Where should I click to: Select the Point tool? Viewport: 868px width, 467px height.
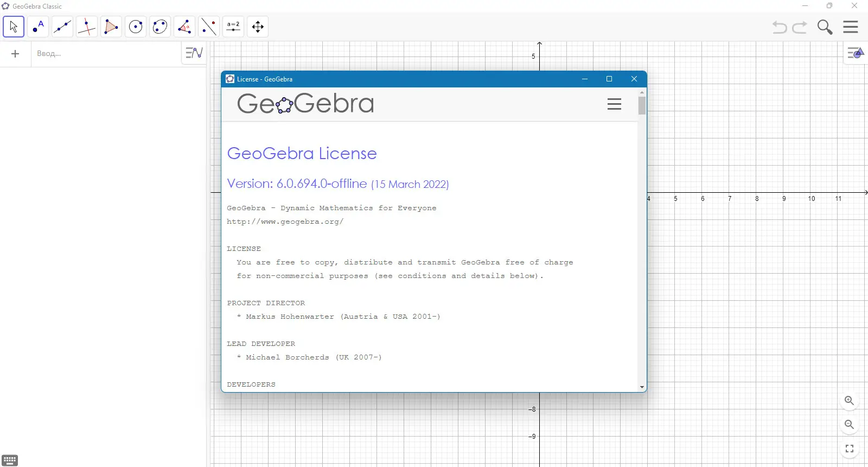(38, 27)
